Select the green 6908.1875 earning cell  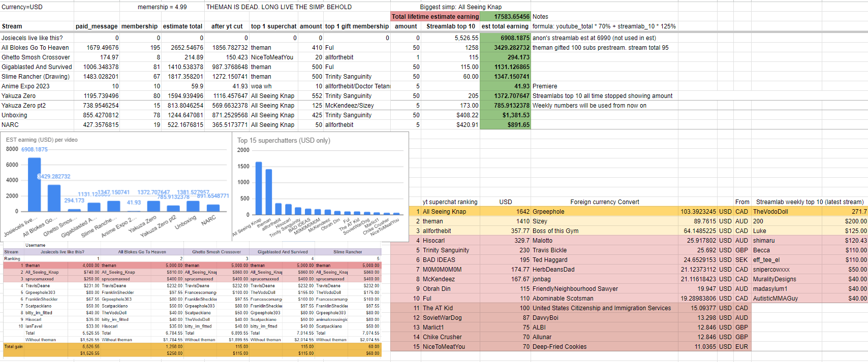pos(505,38)
